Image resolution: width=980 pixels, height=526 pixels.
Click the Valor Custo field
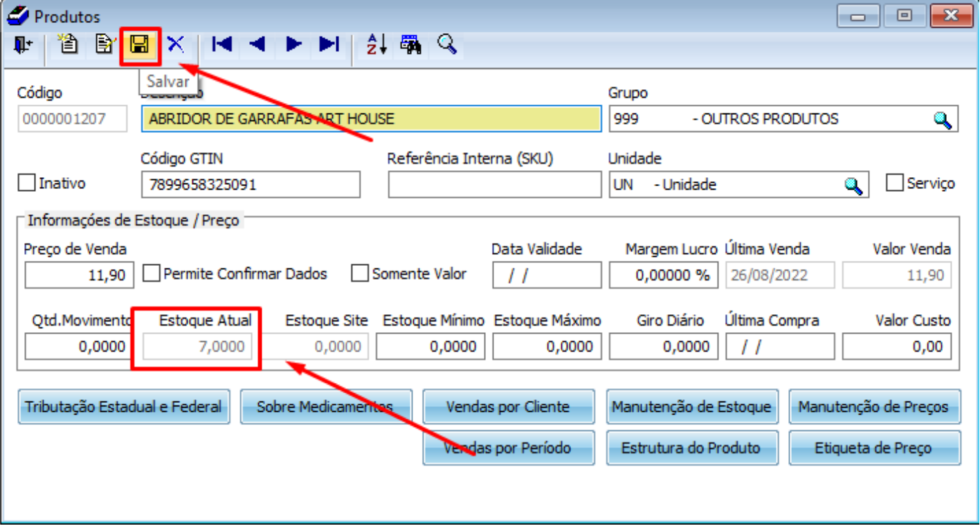pyautogui.click(x=897, y=347)
